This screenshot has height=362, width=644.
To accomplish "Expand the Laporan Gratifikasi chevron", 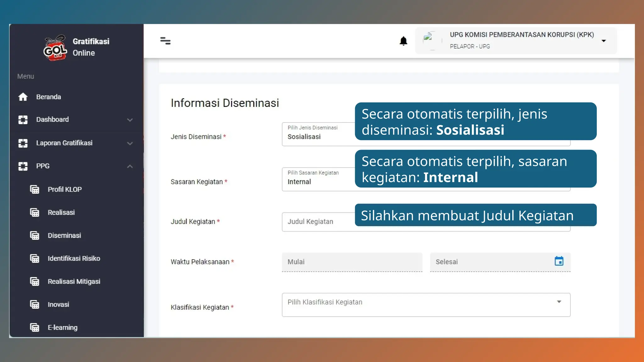I will 130,143.
